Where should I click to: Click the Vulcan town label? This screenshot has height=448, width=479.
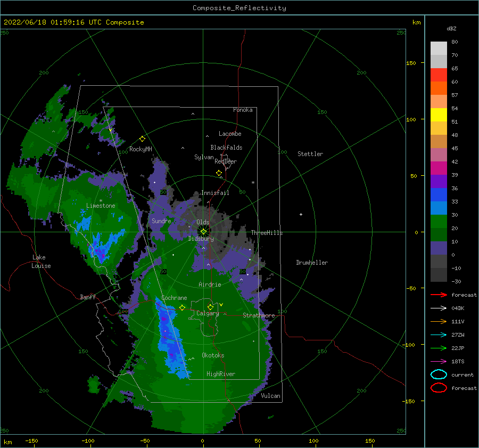(x=271, y=396)
